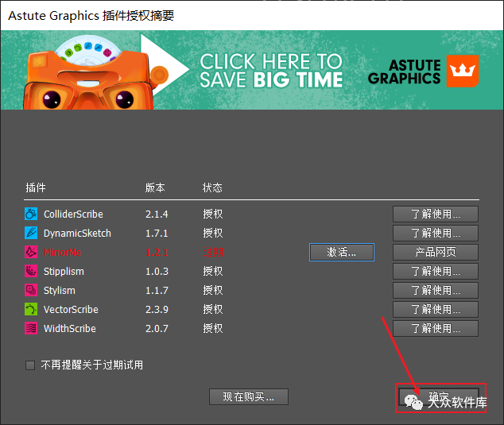Click version 2.1.4 of ColliderScribe

point(157,214)
